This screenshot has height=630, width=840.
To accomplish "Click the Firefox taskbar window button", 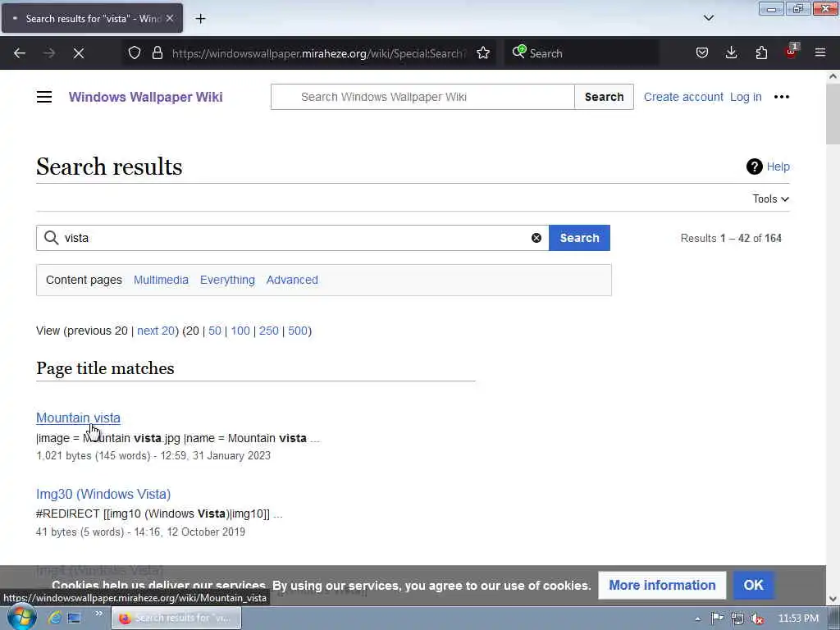I will tap(176, 618).
